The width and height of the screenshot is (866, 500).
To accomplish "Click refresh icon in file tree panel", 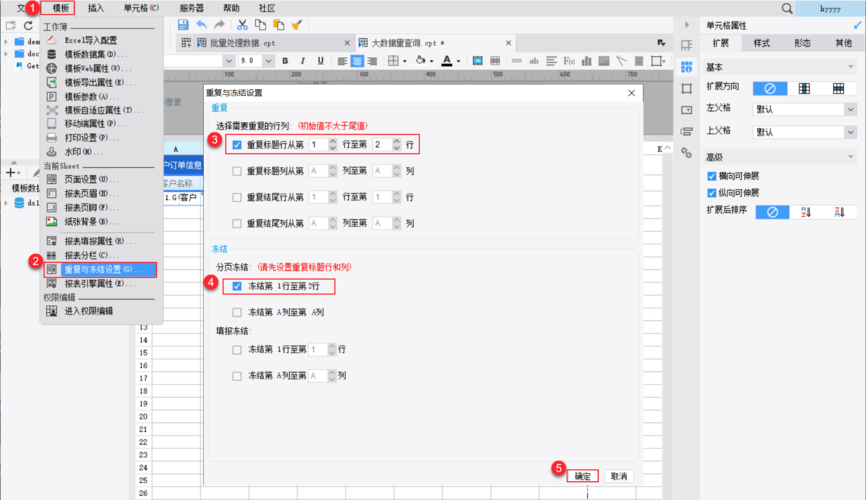I will 28,25.
